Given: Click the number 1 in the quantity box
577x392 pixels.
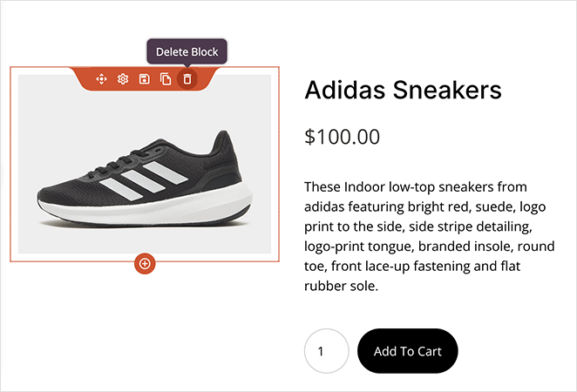Looking at the screenshot, I should [321, 352].
